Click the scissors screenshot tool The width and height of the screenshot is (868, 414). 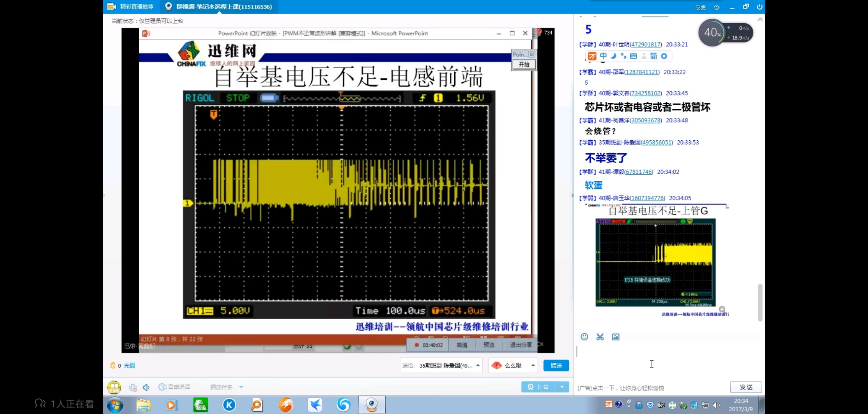pyautogui.click(x=600, y=337)
